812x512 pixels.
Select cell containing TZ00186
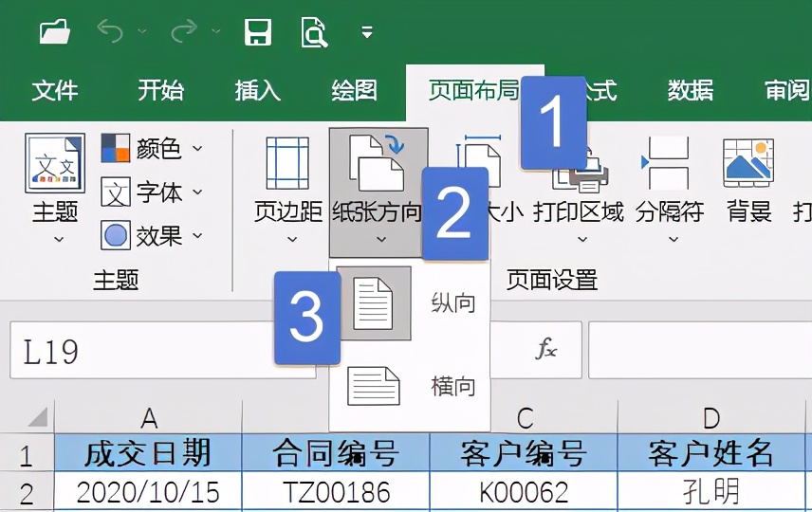click(336, 492)
